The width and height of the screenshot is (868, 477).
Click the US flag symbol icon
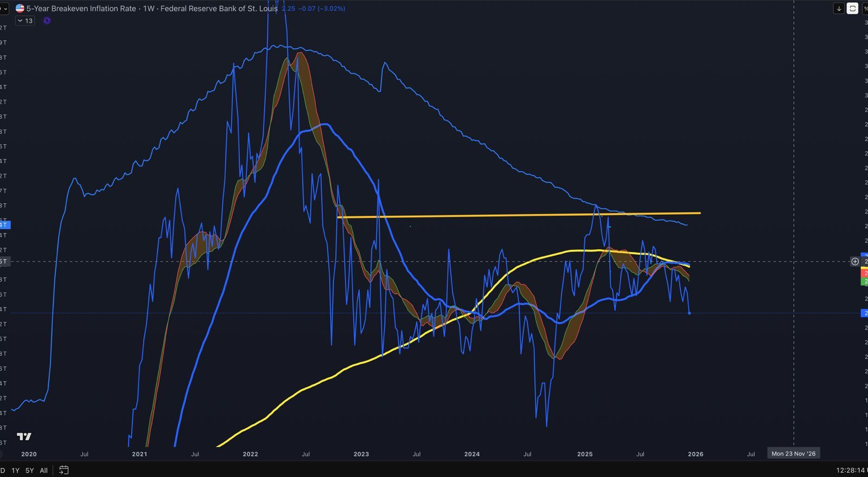click(x=20, y=9)
